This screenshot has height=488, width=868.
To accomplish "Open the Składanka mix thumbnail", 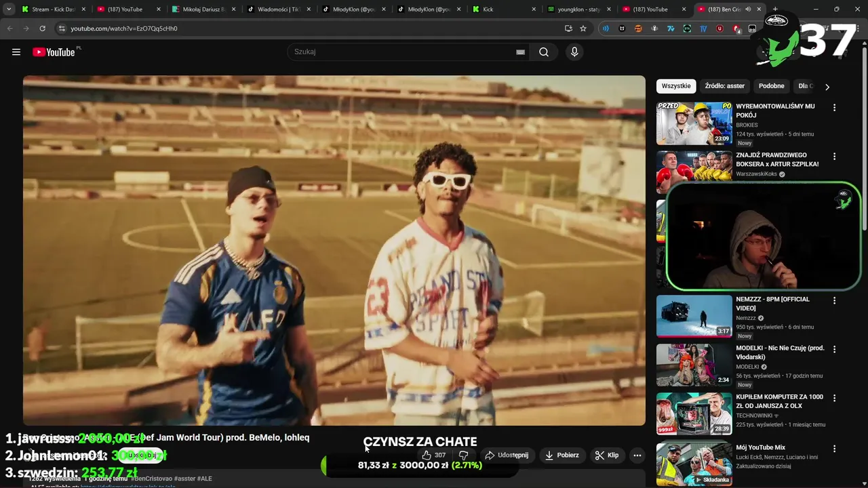I will 694,464.
